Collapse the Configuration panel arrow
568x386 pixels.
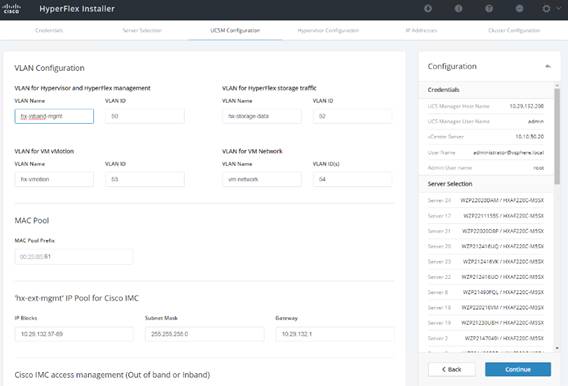click(x=548, y=66)
